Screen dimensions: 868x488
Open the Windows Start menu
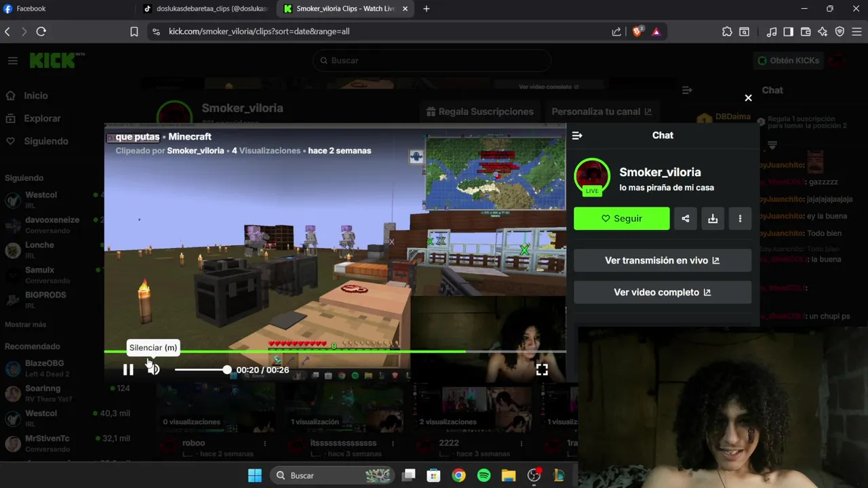click(x=254, y=475)
